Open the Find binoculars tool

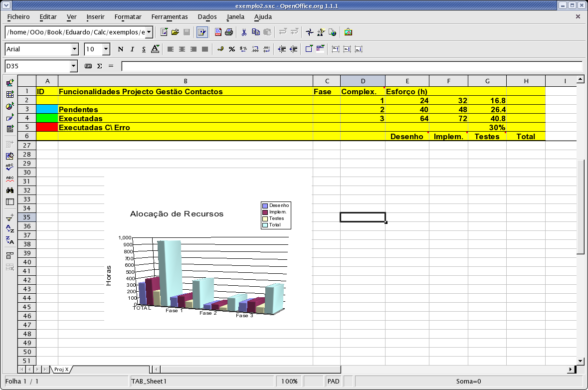(9, 190)
